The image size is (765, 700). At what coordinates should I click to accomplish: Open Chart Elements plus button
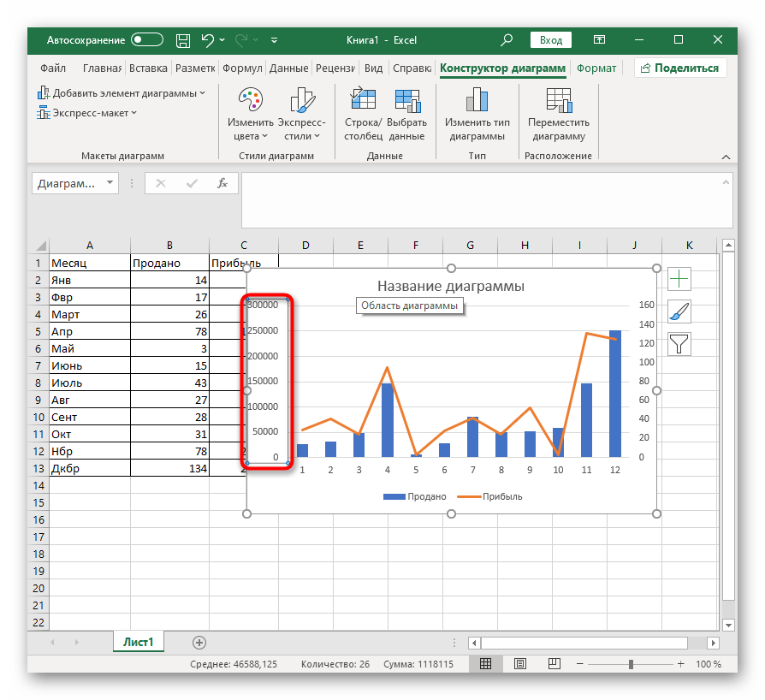click(x=679, y=279)
